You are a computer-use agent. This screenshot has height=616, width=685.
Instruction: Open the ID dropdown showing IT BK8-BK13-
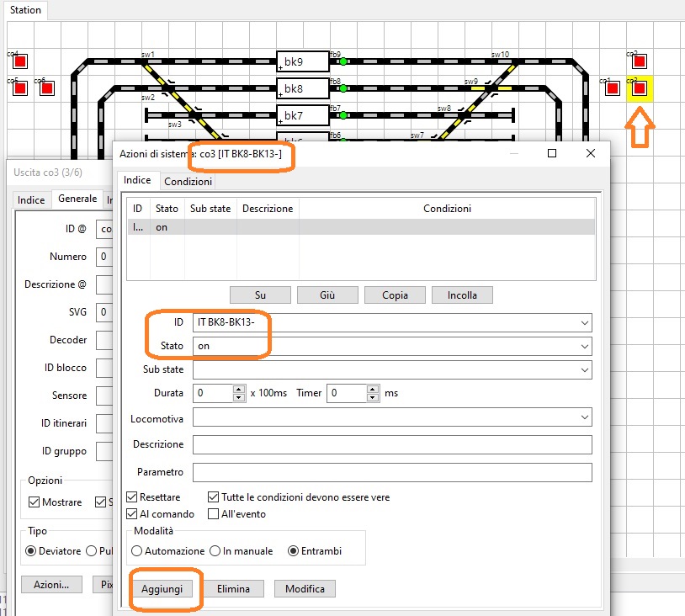pos(584,323)
